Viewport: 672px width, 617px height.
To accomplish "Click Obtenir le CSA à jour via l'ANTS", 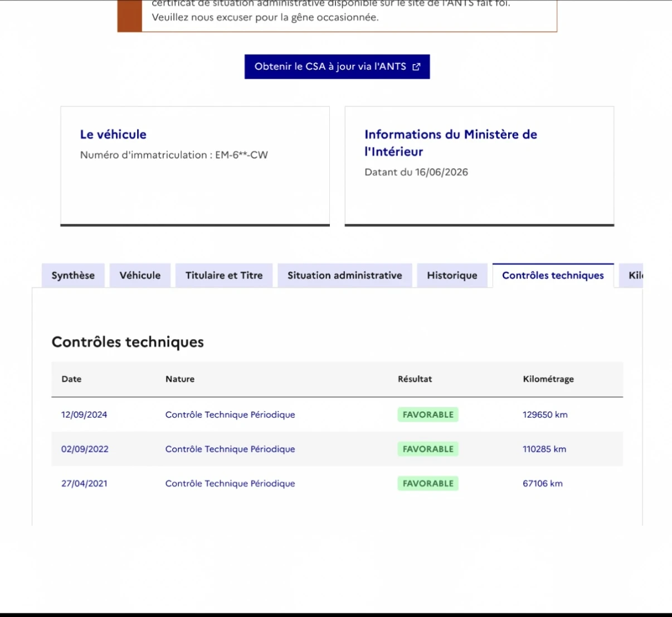I will coord(337,67).
